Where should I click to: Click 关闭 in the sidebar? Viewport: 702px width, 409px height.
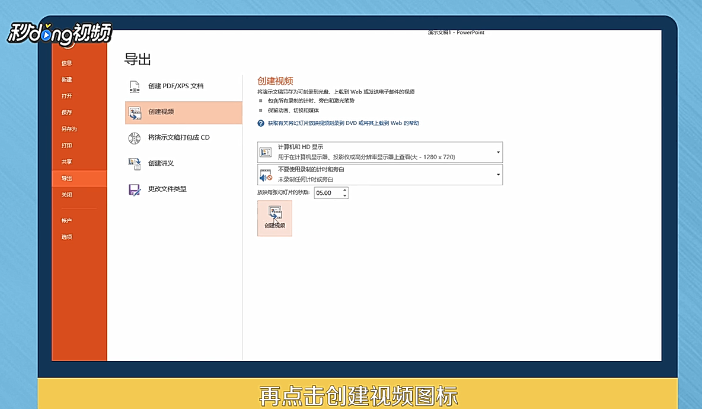coord(67,195)
